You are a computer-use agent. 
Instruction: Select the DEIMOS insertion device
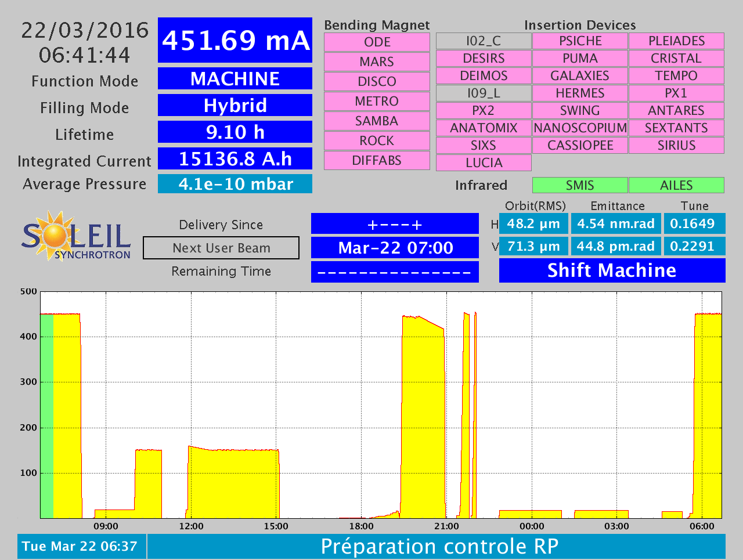484,76
